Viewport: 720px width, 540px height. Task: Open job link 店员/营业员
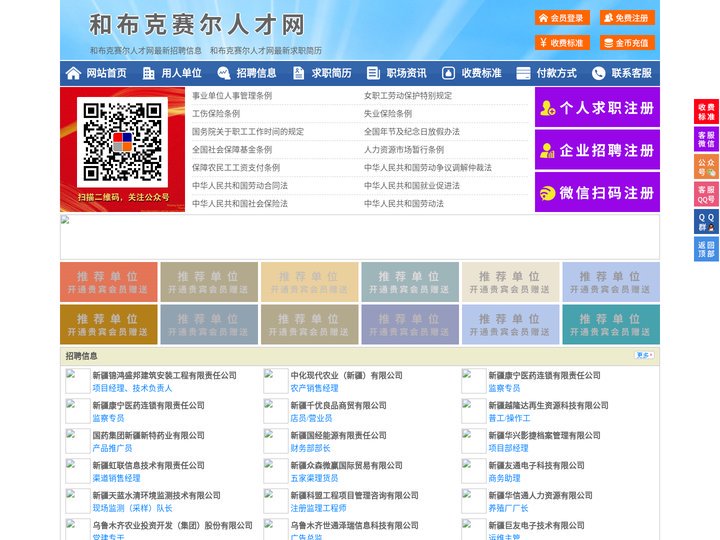click(311, 418)
